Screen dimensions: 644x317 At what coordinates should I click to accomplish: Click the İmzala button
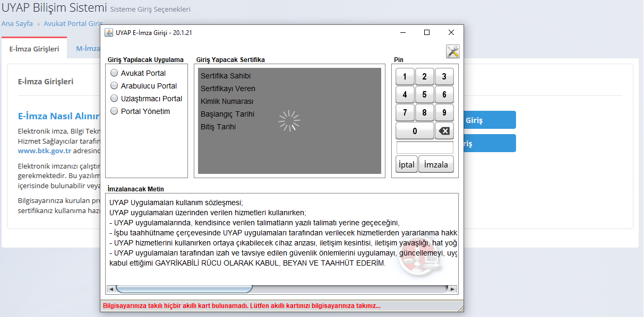coord(436,164)
